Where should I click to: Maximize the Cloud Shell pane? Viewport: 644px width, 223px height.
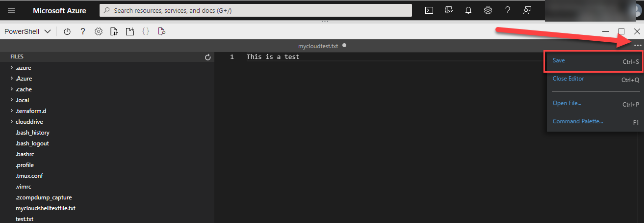coord(621,31)
